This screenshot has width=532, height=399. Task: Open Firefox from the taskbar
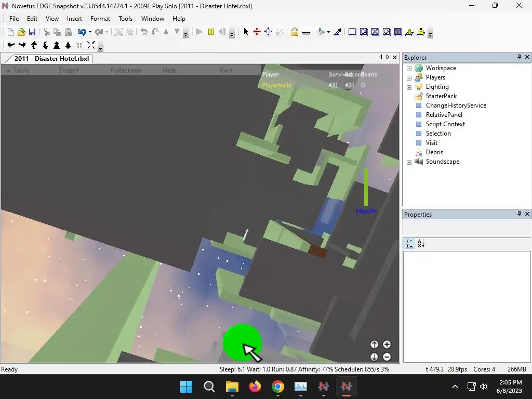click(255, 387)
